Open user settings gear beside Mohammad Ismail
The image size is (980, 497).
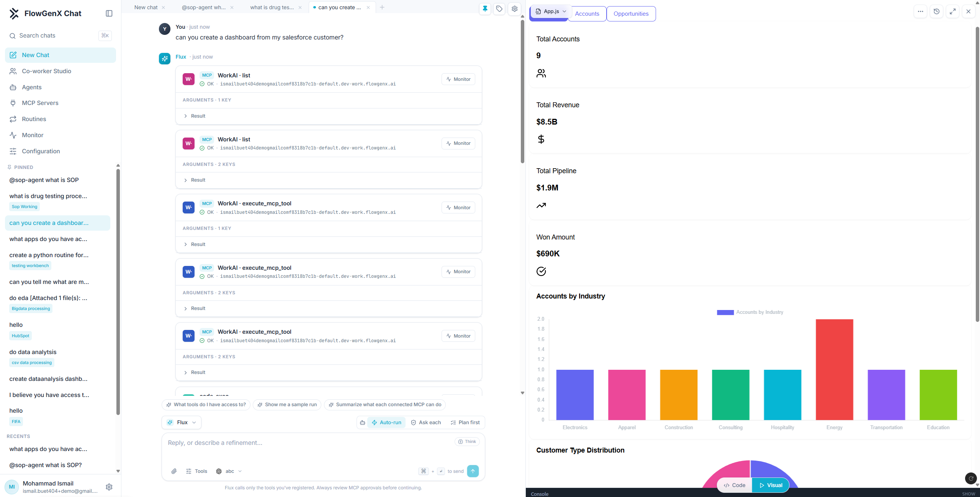tap(109, 487)
